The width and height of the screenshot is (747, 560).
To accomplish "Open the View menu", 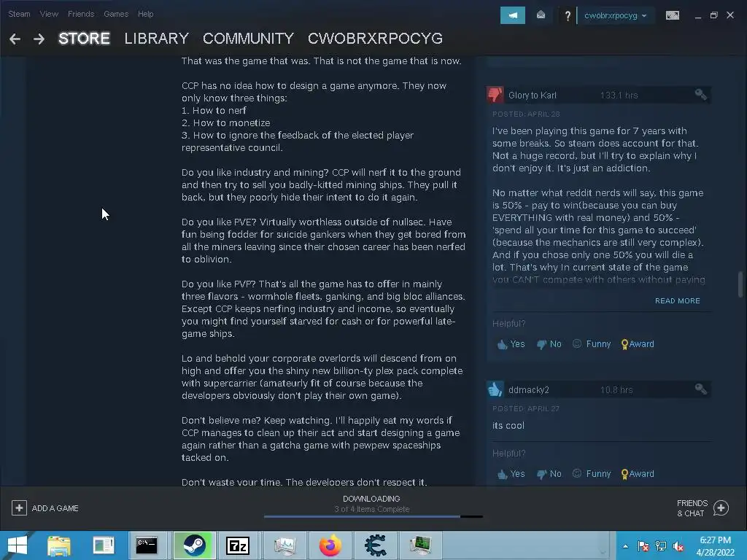I will (x=49, y=14).
